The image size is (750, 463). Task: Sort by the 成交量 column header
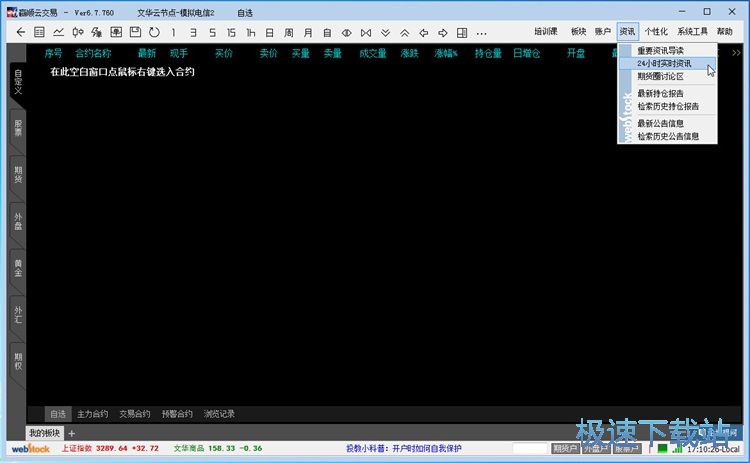373,54
